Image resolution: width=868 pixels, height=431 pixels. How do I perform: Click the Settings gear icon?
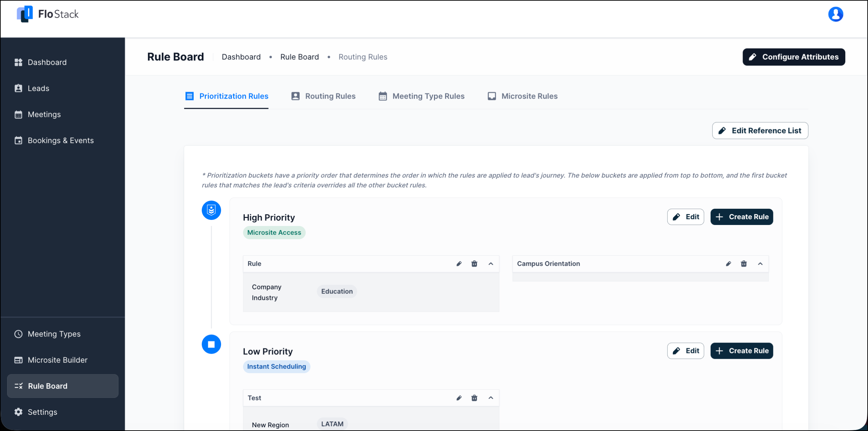[18, 412]
